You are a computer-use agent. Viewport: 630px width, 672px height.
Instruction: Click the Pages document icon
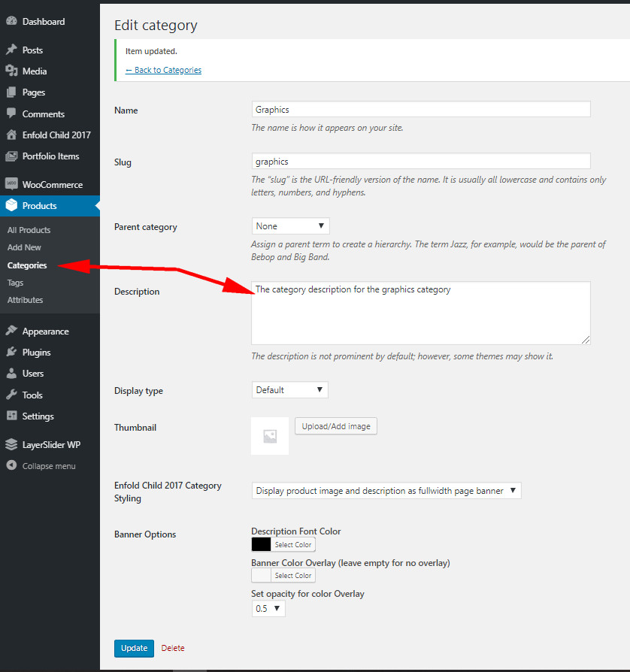(11, 92)
